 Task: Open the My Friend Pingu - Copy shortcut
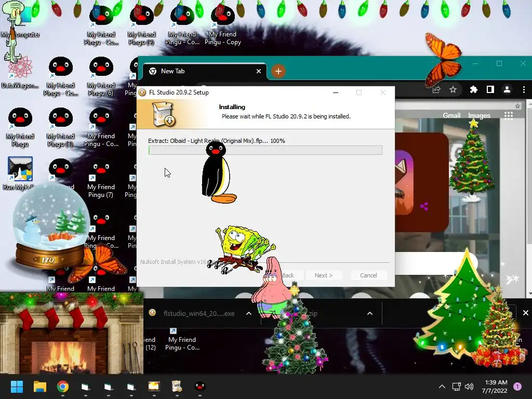pyautogui.click(x=222, y=24)
